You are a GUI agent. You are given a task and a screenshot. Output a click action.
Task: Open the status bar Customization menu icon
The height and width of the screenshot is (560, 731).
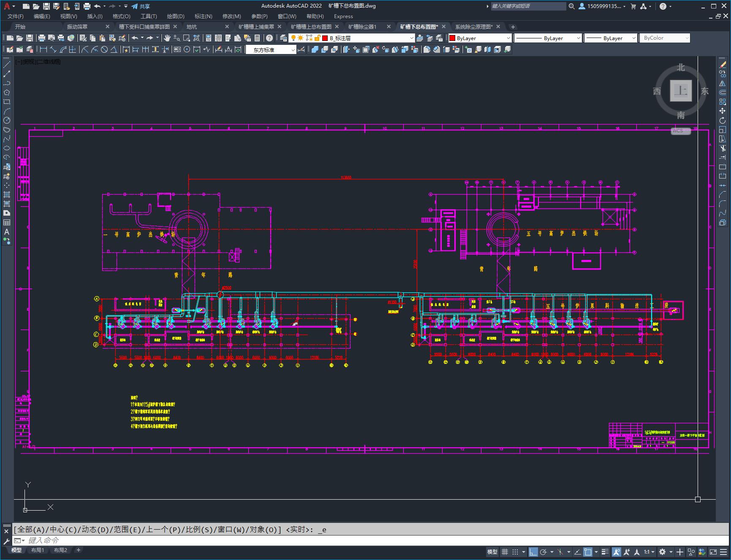coord(723,552)
